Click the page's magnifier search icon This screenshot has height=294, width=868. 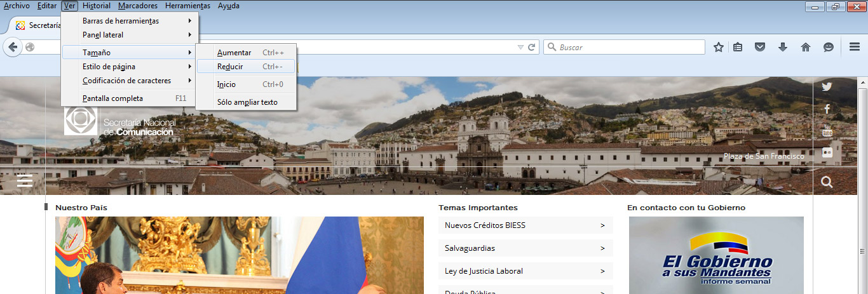click(x=827, y=182)
